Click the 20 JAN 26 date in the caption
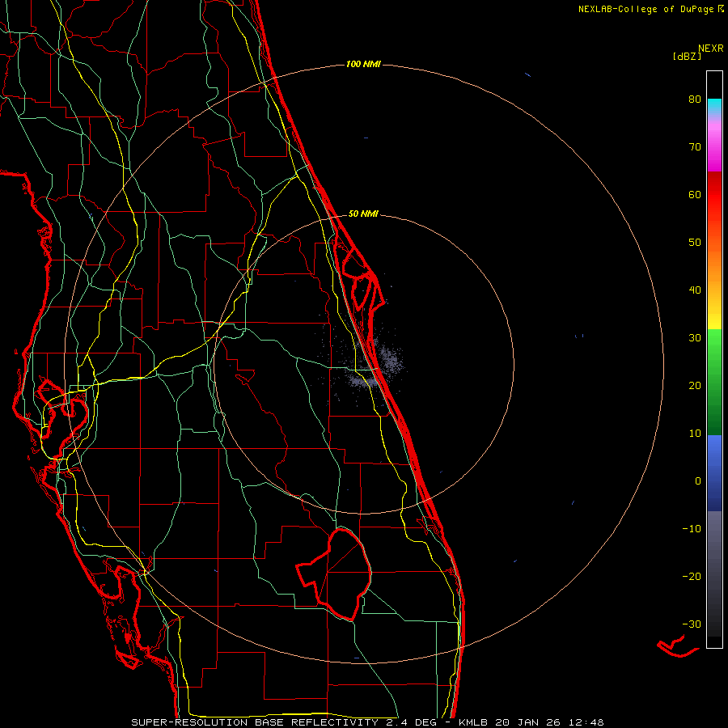Image resolution: width=728 pixels, height=728 pixels. coord(529,722)
